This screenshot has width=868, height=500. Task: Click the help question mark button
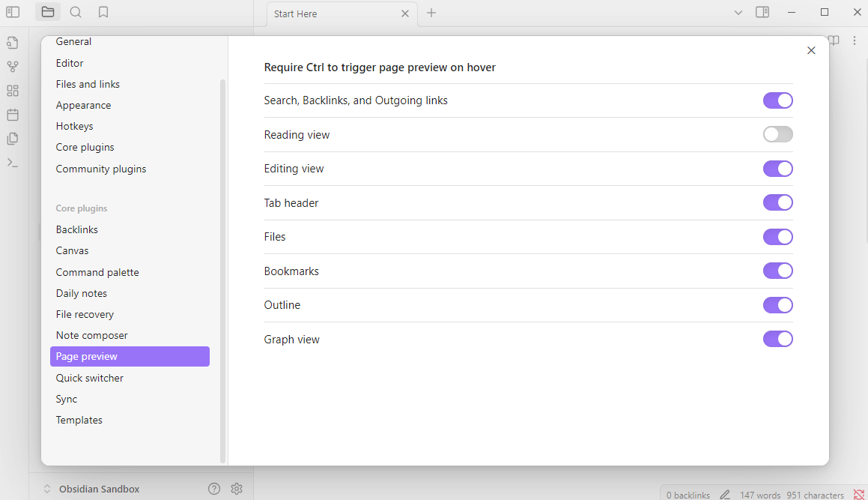tap(214, 488)
